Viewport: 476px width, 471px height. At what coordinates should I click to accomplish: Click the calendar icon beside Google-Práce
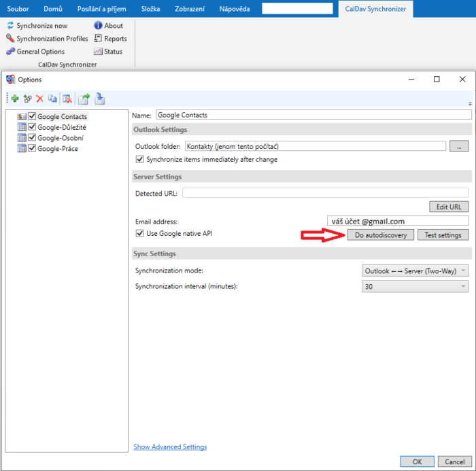(x=22, y=148)
